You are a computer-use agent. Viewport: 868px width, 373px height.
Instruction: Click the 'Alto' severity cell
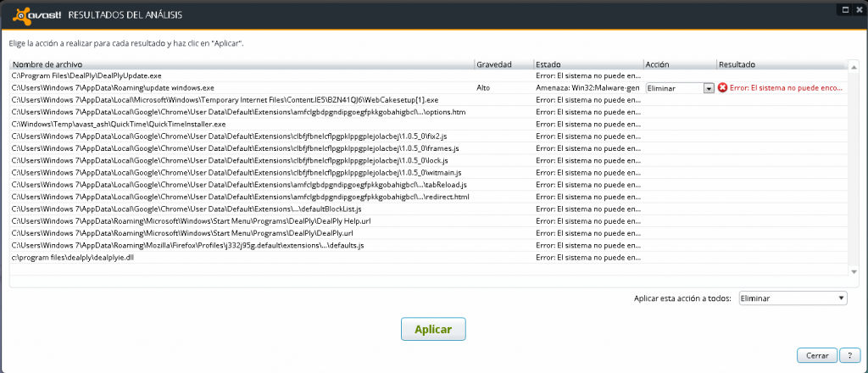(482, 88)
